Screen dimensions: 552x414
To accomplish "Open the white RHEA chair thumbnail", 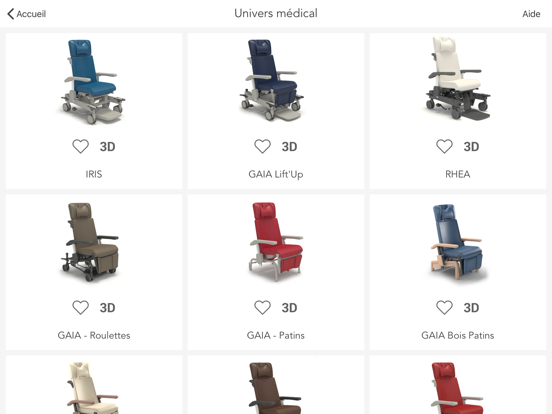I will pos(458,78).
